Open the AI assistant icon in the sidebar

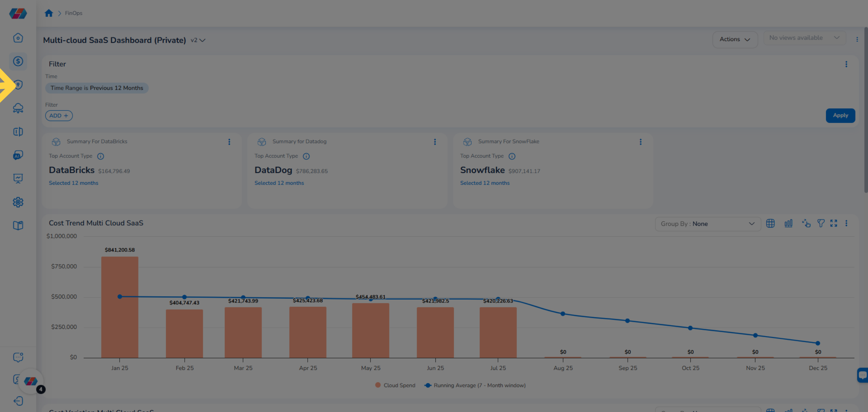tap(18, 155)
